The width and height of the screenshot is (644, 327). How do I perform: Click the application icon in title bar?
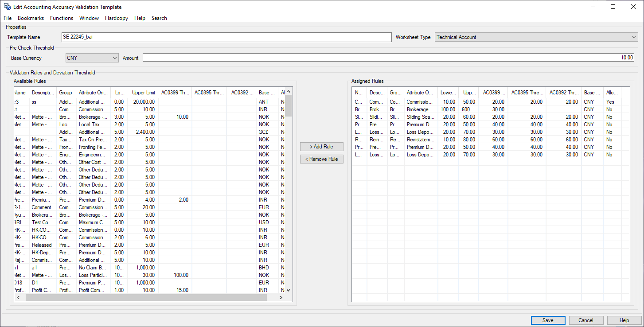click(x=8, y=7)
